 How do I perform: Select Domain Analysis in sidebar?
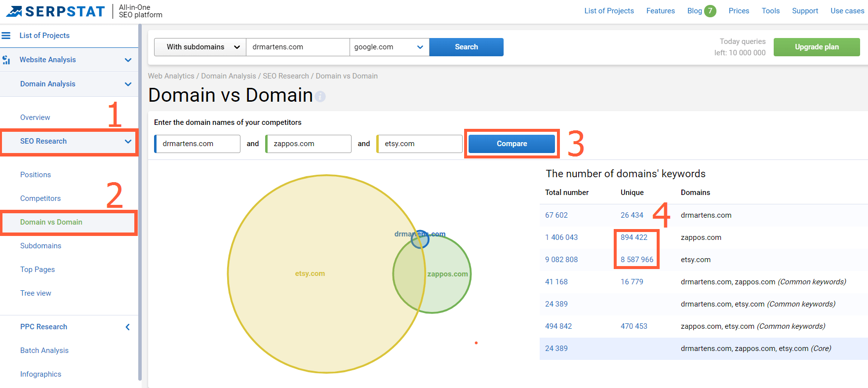click(x=48, y=84)
